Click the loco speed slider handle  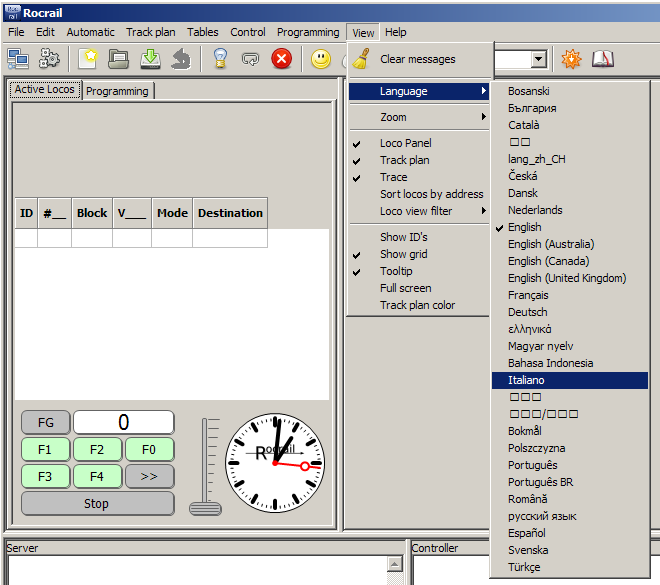[205, 507]
